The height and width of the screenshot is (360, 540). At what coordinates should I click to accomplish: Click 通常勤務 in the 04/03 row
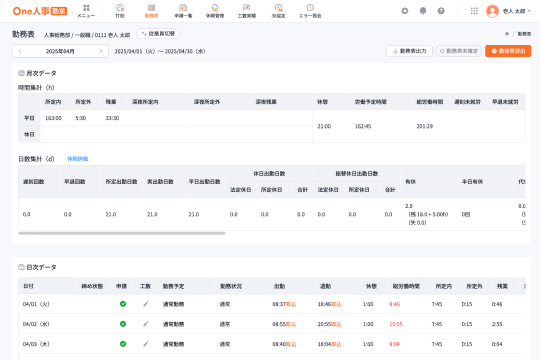click(173, 344)
